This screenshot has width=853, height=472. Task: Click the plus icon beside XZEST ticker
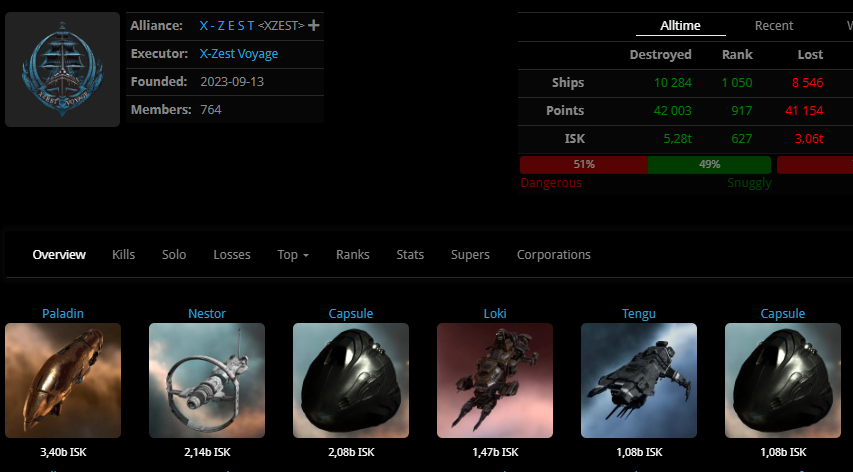pyautogui.click(x=314, y=25)
